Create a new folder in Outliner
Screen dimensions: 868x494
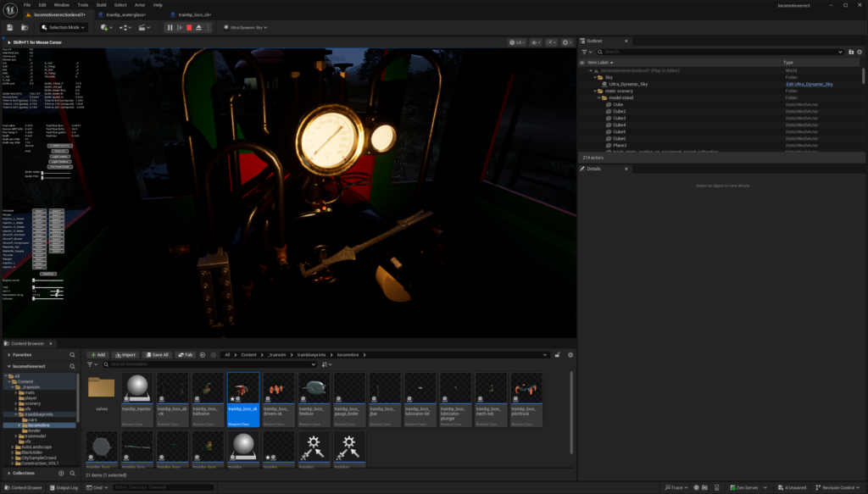[x=851, y=52]
